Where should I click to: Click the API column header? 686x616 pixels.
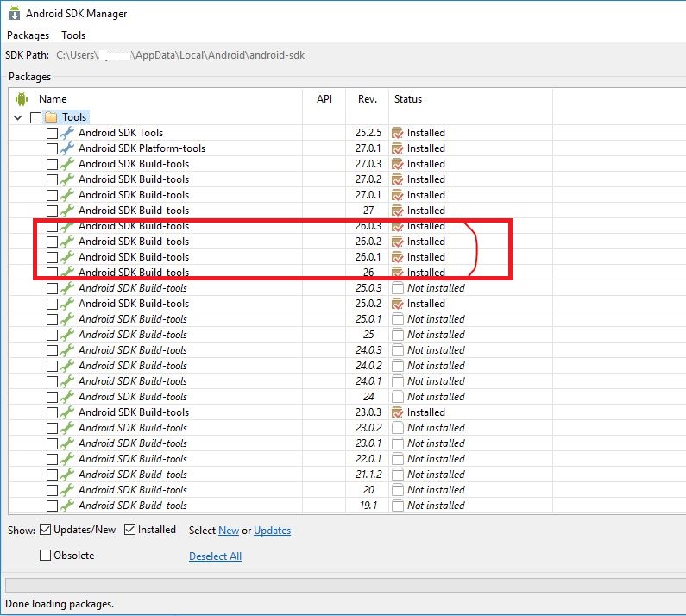click(x=324, y=99)
